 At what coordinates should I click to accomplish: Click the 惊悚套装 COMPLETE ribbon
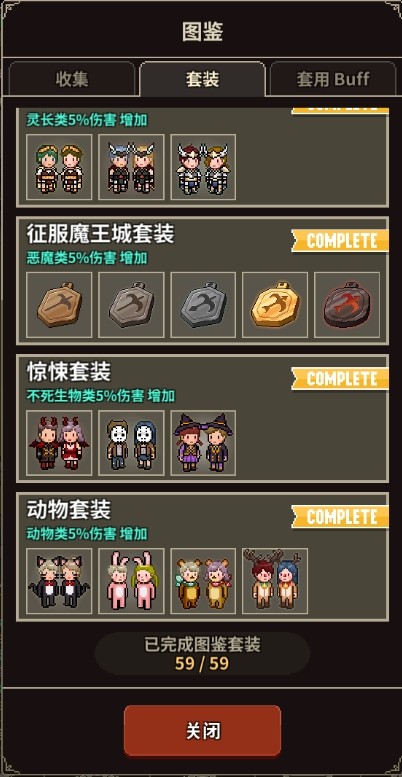click(340, 379)
